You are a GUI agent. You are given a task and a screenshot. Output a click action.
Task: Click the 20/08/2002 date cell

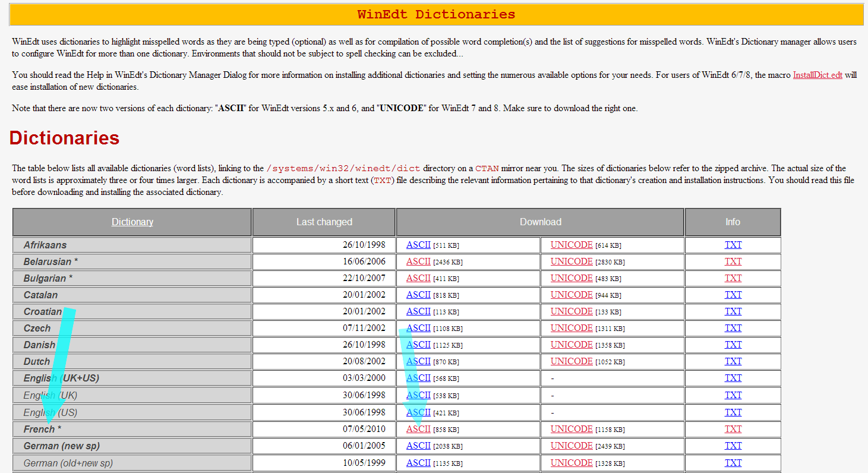324,361
